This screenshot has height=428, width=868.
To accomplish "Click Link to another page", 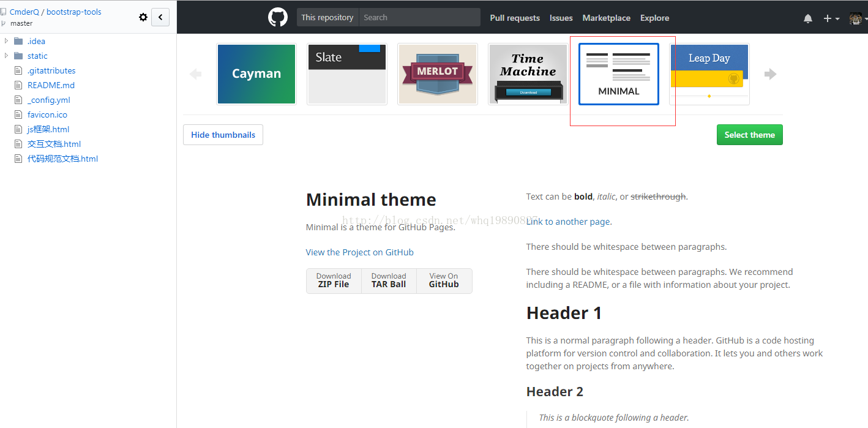I will tap(568, 222).
